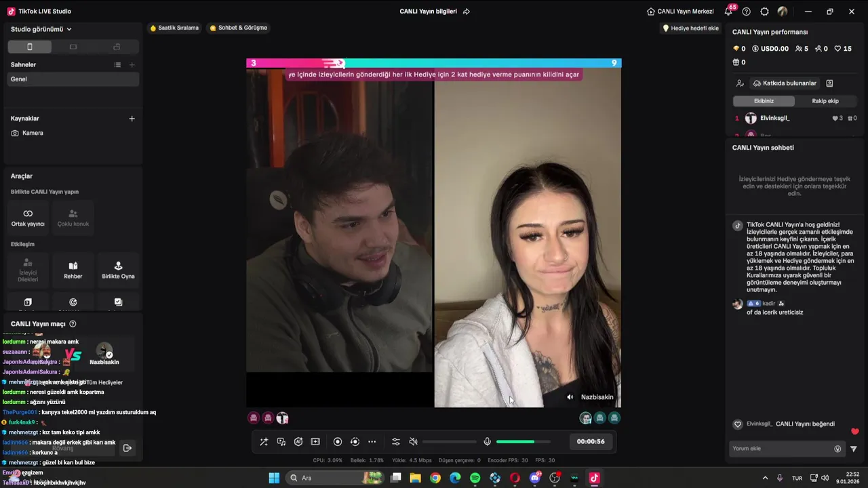Select the portrait phone layout mode
The image size is (868, 488).
point(29,47)
